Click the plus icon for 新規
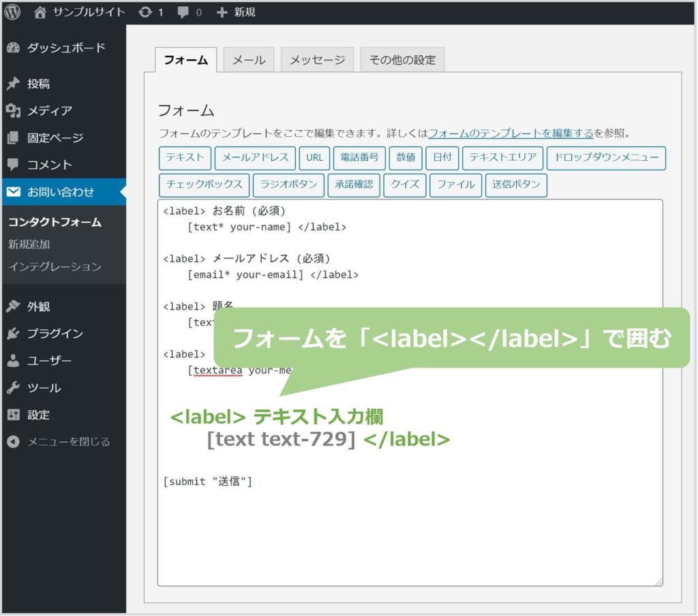This screenshot has height=616, width=698. tap(222, 12)
